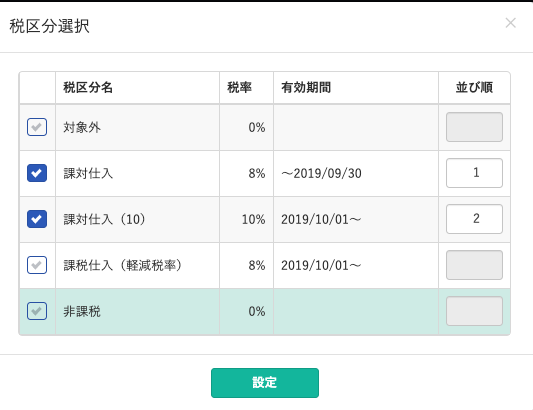Edit sort order field showing 1

pyautogui.click(x=474, y=173)
